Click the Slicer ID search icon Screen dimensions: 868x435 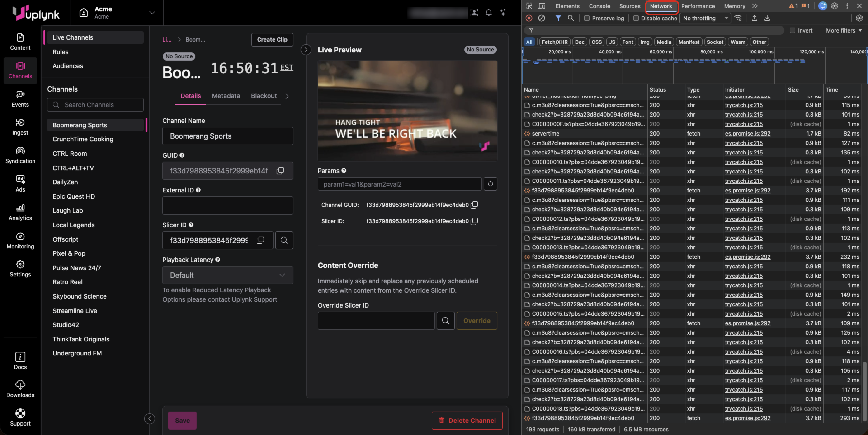pyautogui.click(x=284, y=240)
